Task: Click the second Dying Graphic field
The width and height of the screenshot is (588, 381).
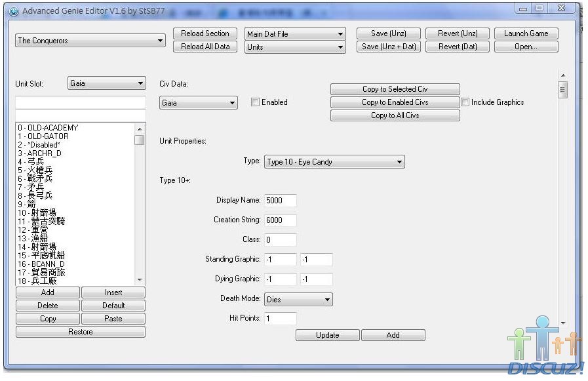Action: click(316, 279)
